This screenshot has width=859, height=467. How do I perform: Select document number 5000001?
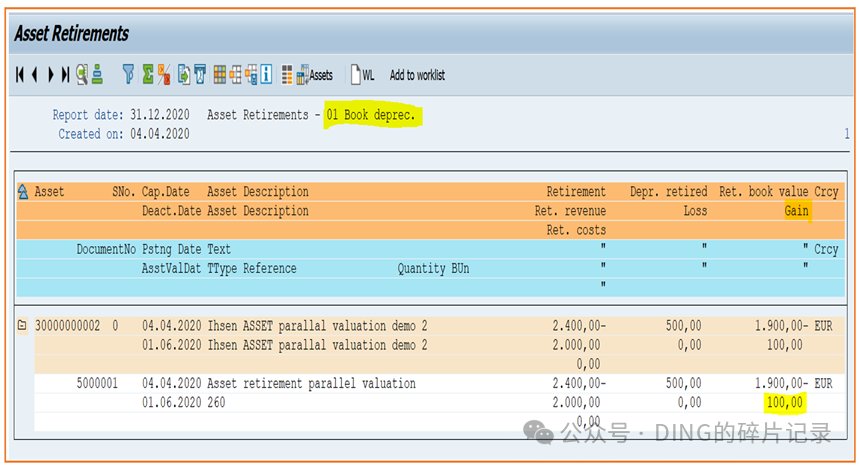tap(97, 383)
